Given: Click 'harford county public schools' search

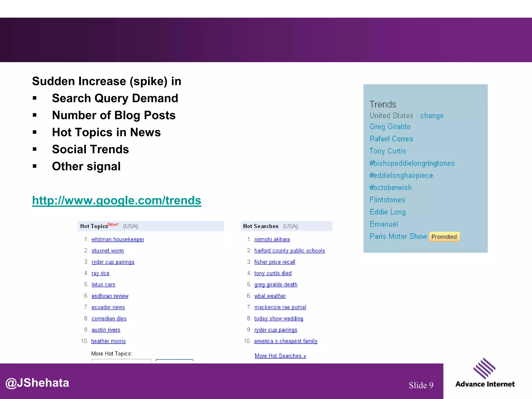Looking at the screenshot, I should tap(290, 251).
